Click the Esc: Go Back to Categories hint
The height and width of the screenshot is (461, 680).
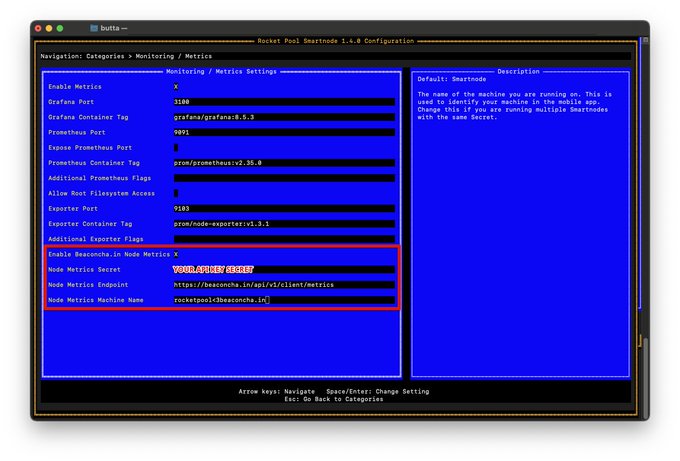click(x=334, y=399)
